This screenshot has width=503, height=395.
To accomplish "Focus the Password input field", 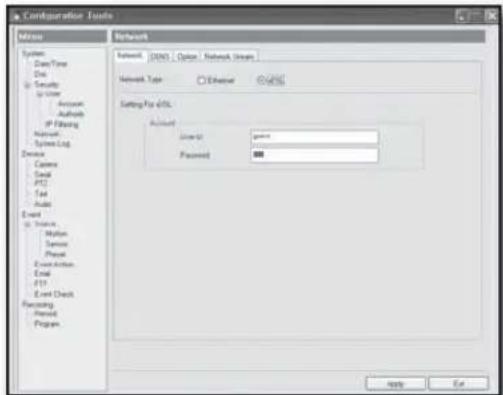I will click(x=314, y=155).
